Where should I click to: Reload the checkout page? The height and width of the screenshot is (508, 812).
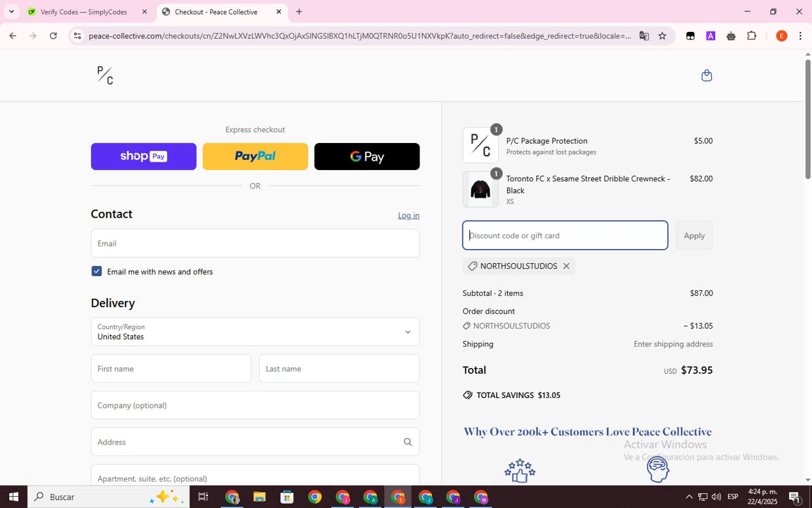(53, 36)
